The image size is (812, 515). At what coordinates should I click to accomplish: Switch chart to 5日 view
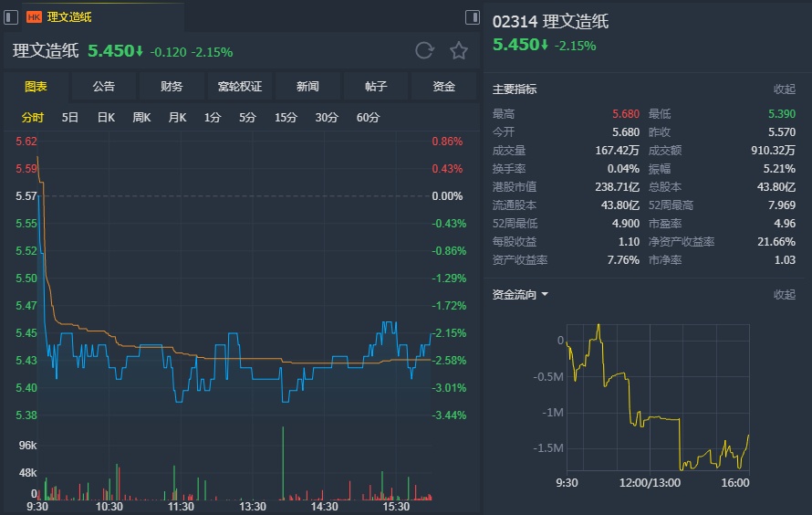pos(70,117)
